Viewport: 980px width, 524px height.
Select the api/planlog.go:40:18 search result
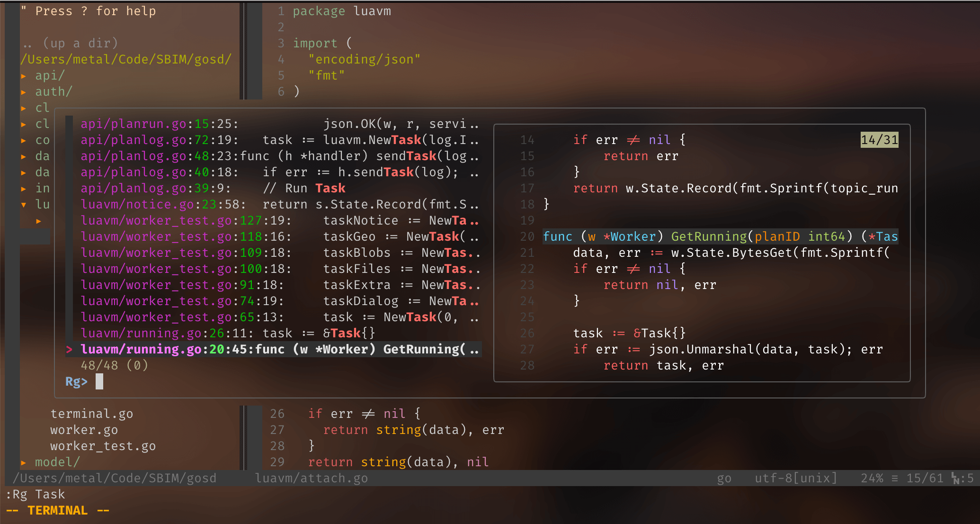(x=279, y=172)
